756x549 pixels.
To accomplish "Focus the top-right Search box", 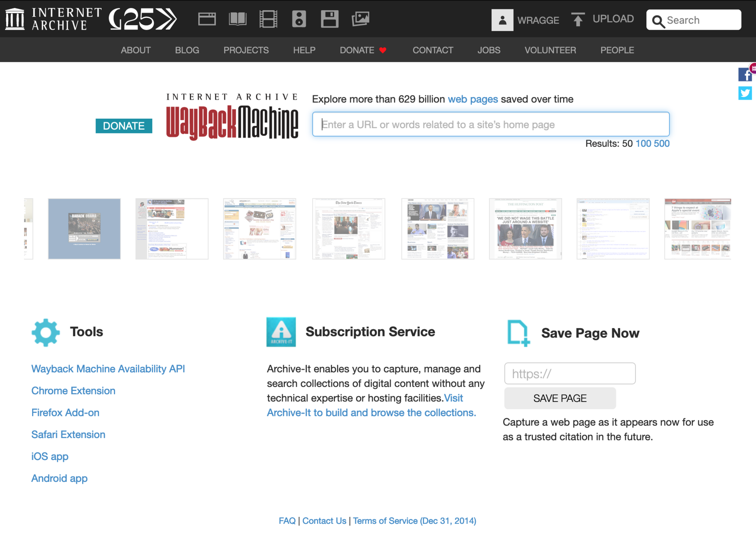I will point(694,20).
